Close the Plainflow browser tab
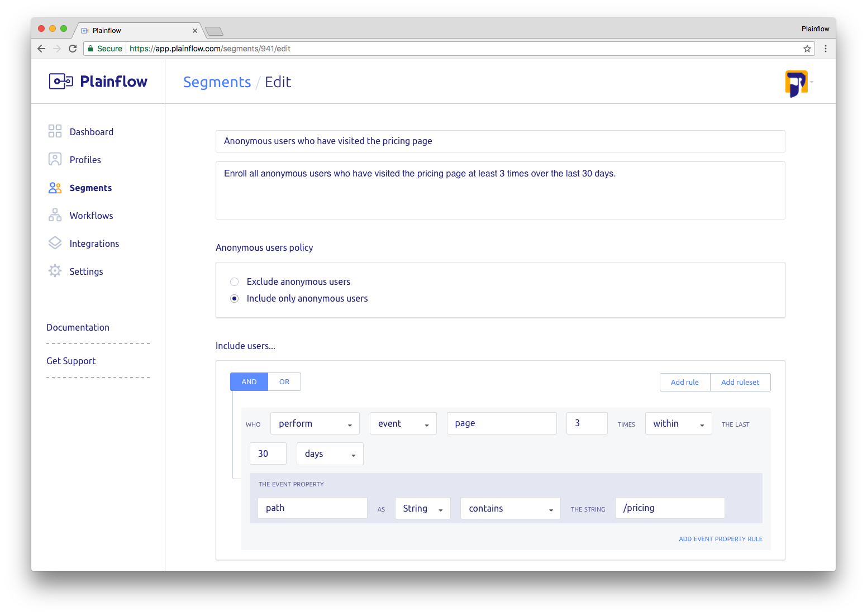The image size is (867, 616). [195, 31]
